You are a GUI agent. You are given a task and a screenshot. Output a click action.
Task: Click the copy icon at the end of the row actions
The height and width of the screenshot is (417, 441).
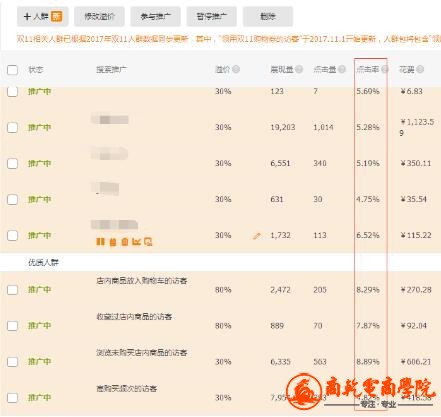tap(148, 242)
